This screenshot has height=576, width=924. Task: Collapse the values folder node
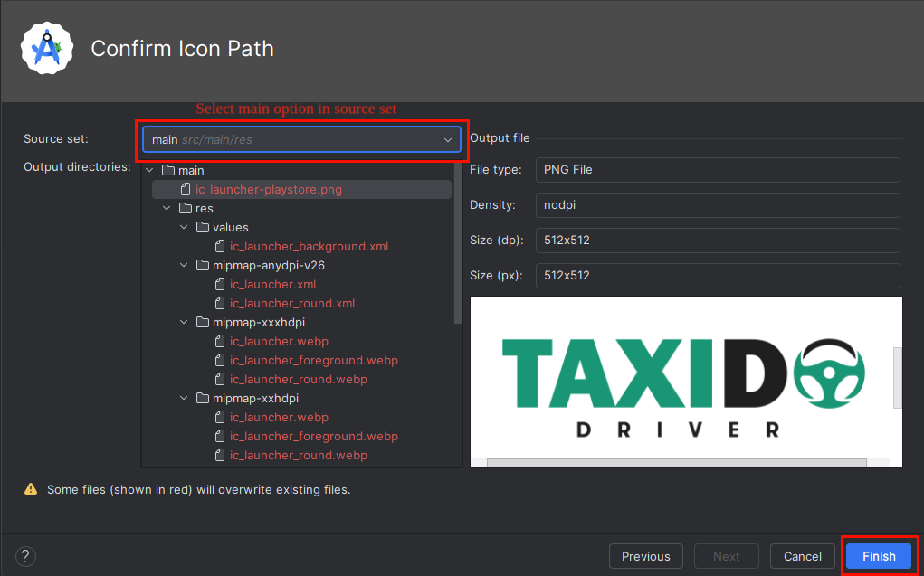click(185, 228)
